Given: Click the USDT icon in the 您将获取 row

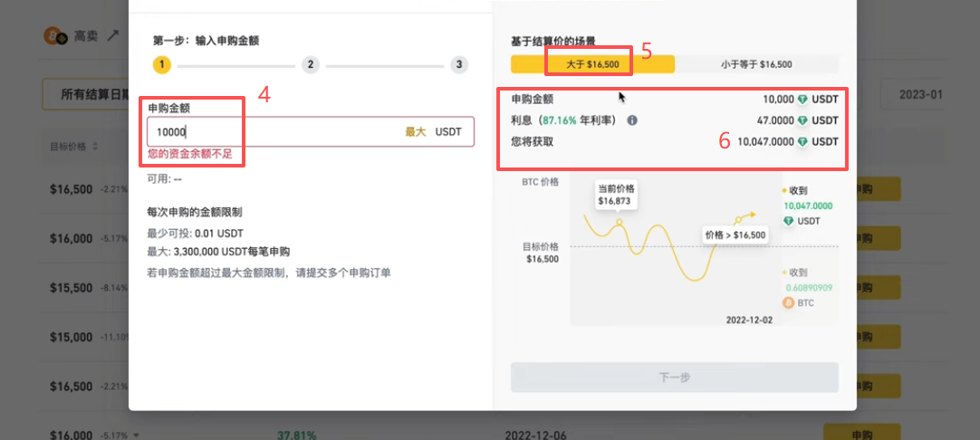Looking at the screenshot, I should (803, 142).
